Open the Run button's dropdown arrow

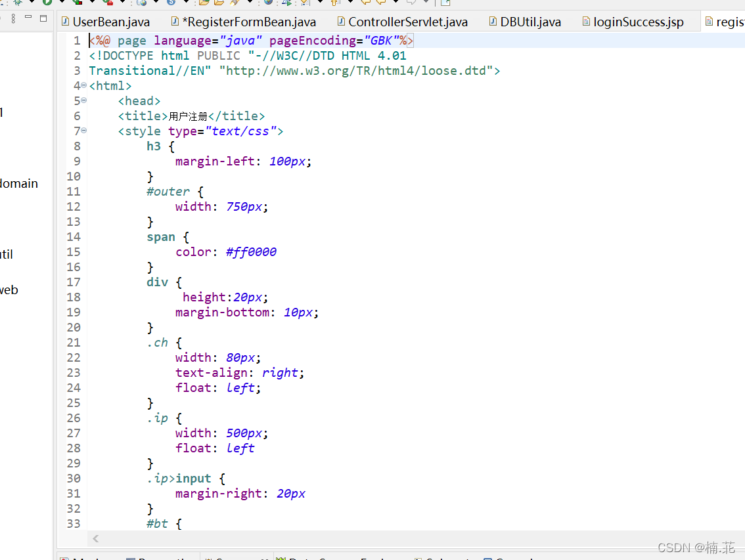tap(62, 4)
